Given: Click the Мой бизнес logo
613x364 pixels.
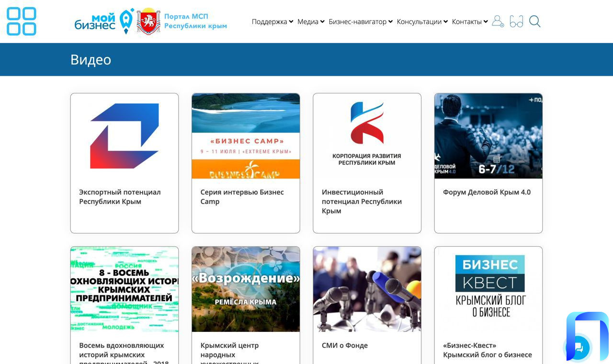Looking at the screenshot, I should tap(104, 21).
